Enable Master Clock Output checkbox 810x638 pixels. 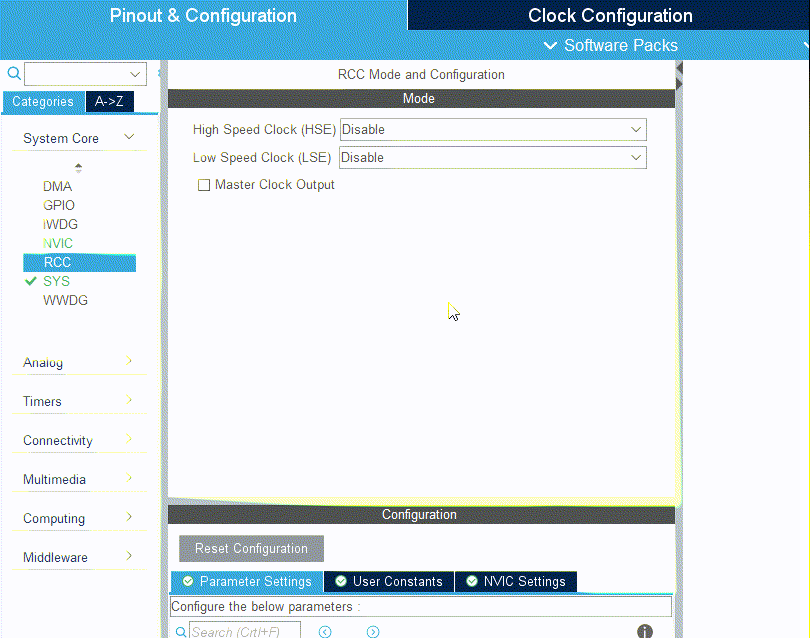click(x=204, y=185)
